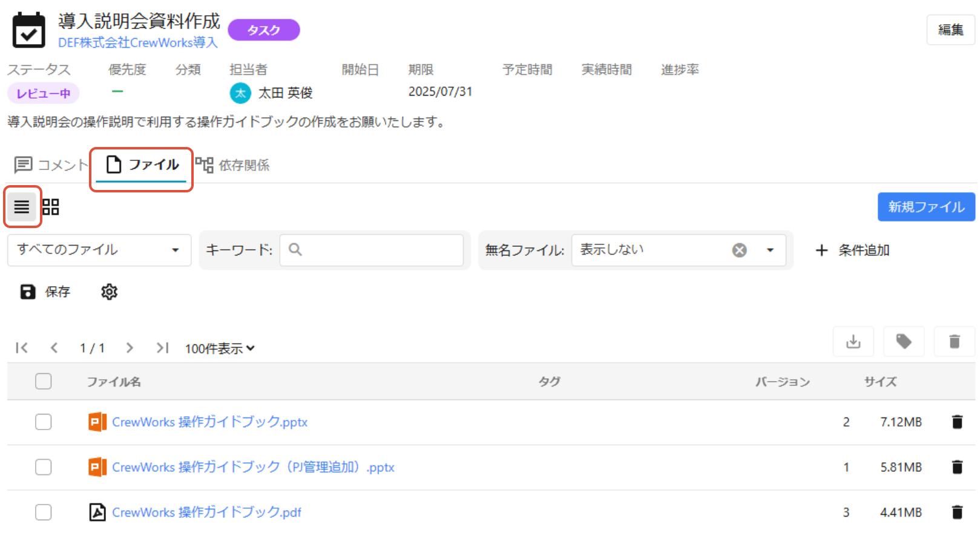Click the 太田 英俊 assignee name
This screenshot has width=980, height=533.
[286, 93]
